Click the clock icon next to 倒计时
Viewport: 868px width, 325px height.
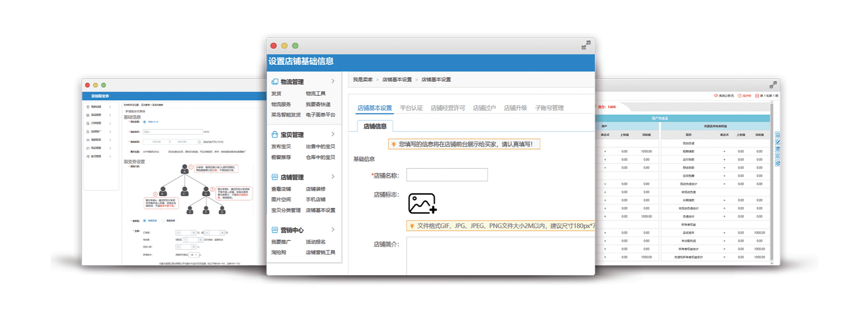point(740,96)
